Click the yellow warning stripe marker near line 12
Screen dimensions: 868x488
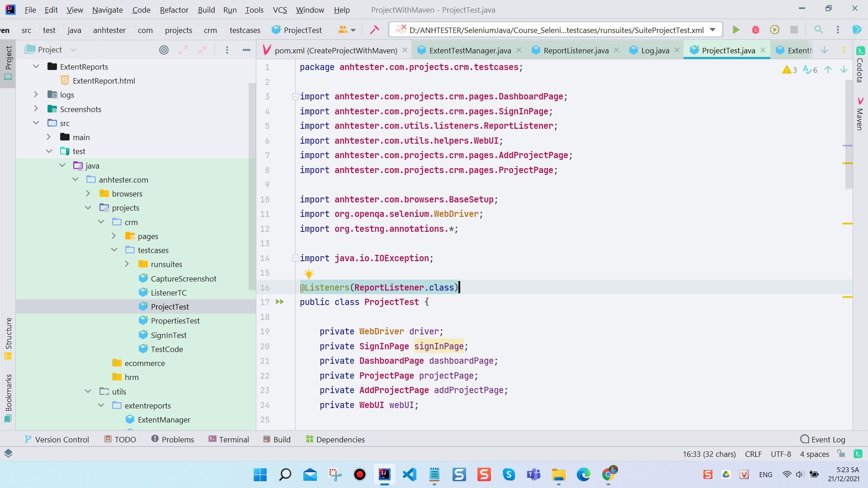847,224
